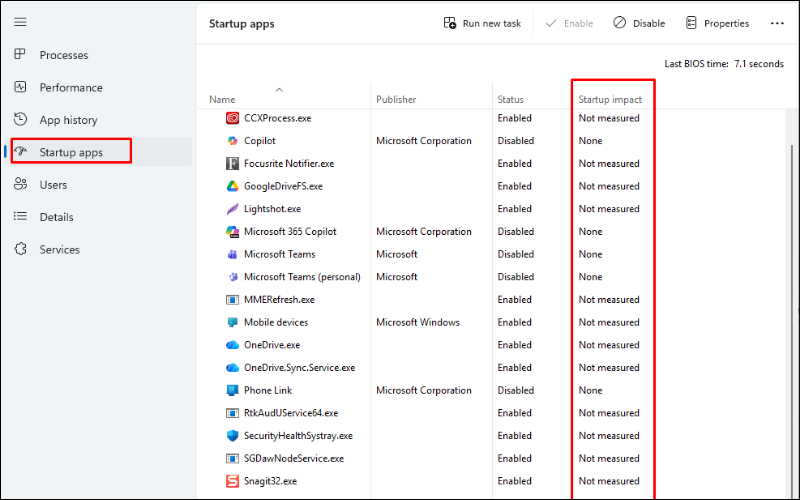Viewport: 800px width, 500px height.
Task: Click the Snagit32.exe app icon
Action: (232, 481)
